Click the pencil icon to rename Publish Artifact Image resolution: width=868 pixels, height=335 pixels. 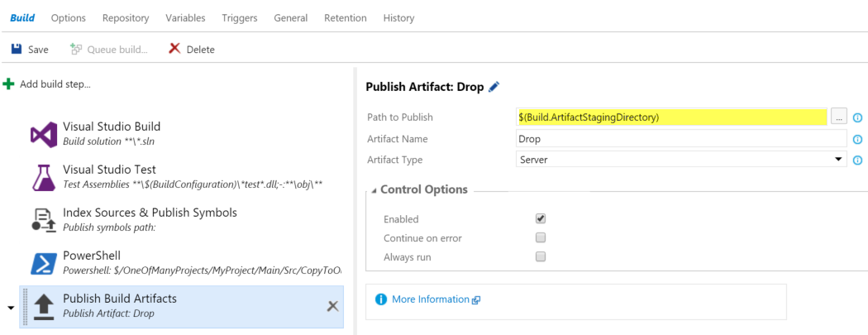(494, 87)
